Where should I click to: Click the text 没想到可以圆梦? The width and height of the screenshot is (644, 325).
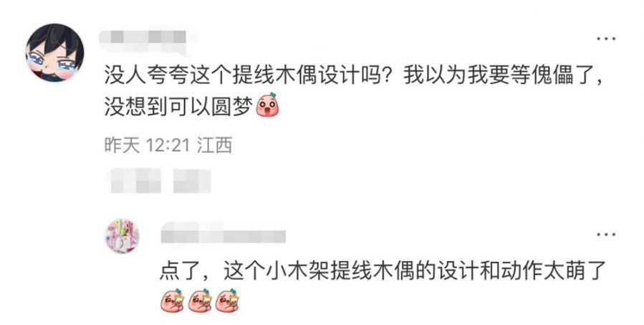(178, 107)
